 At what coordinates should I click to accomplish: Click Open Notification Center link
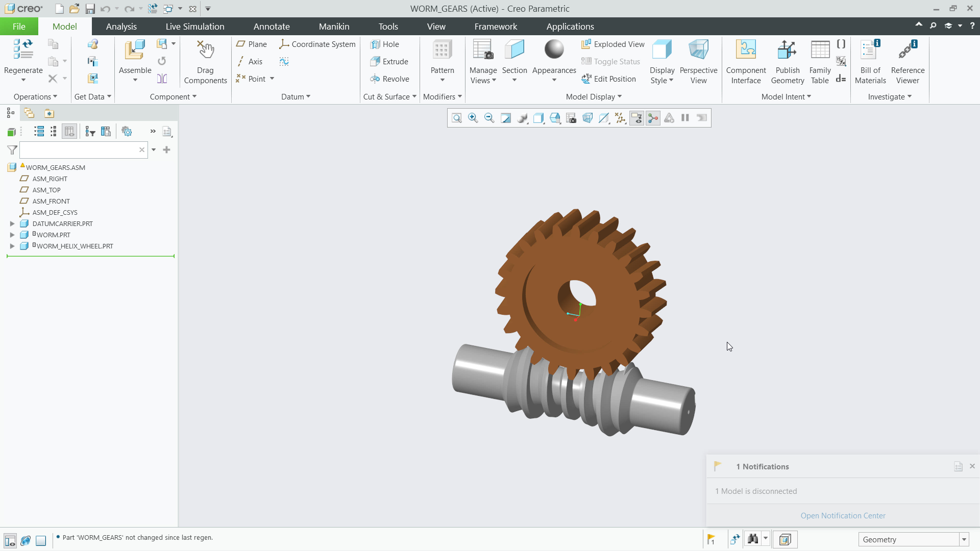tap(843, 516)
